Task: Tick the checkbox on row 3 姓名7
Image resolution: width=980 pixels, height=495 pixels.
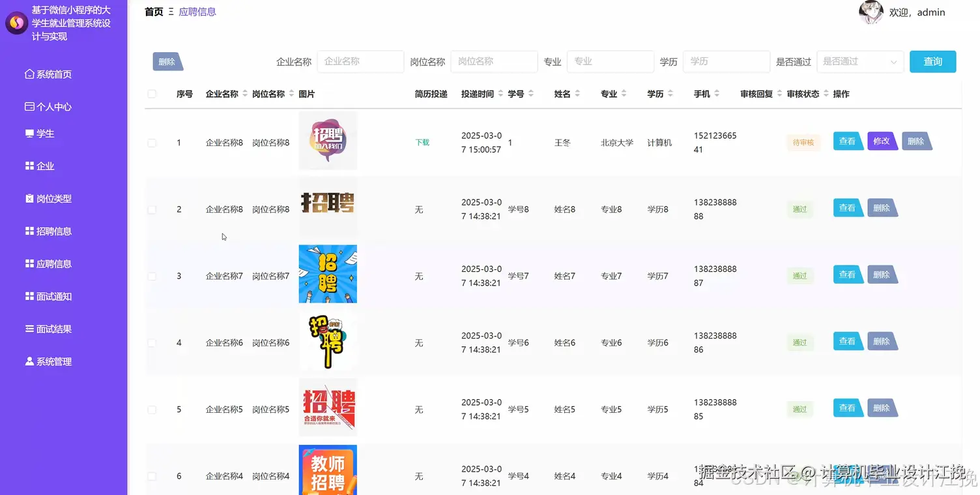Action: pos(152,275)
